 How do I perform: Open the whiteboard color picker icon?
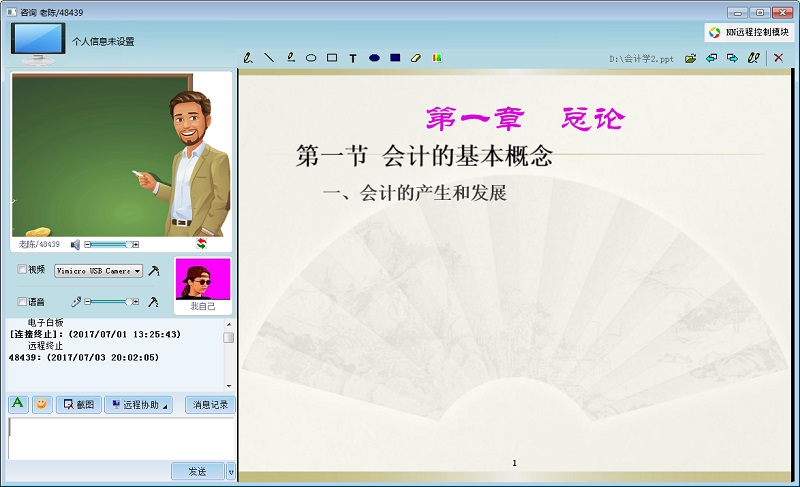click(x=437, y=58)
